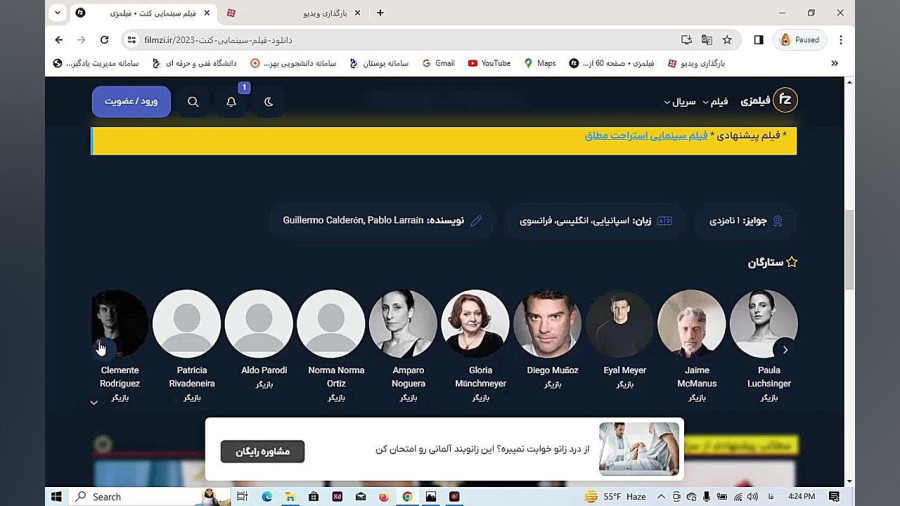Toggle dark mode moon icon

point(269,102)
